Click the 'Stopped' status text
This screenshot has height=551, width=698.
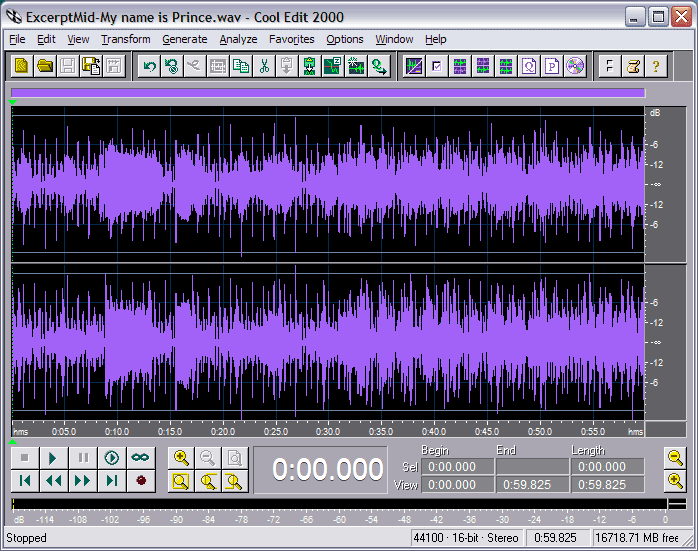tap(26, 538)
